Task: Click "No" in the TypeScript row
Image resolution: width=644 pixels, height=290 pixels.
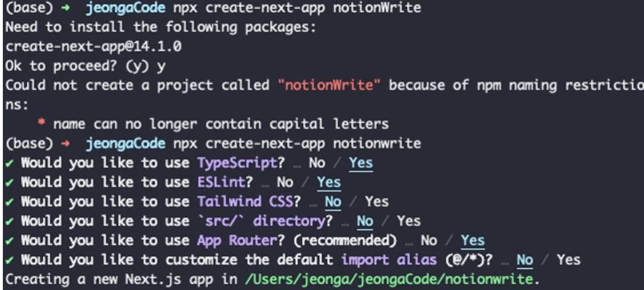Action: point(317,163)
